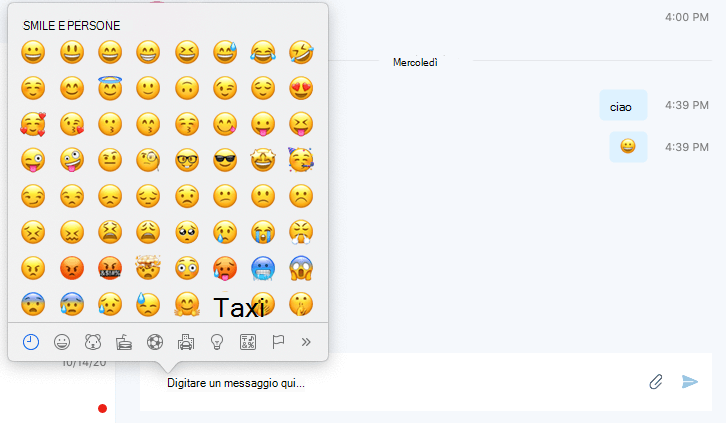Image resolution: width=726 pixels, height=423 pixels.
Task: Insert the heart eyes emoji
Action: coord(301,88)
